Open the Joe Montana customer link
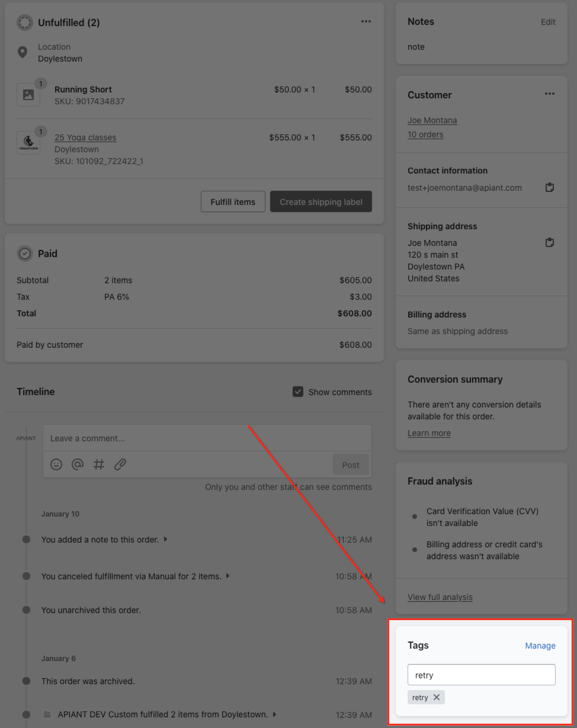The image size is (577, 728). click(x=432, y=120)
